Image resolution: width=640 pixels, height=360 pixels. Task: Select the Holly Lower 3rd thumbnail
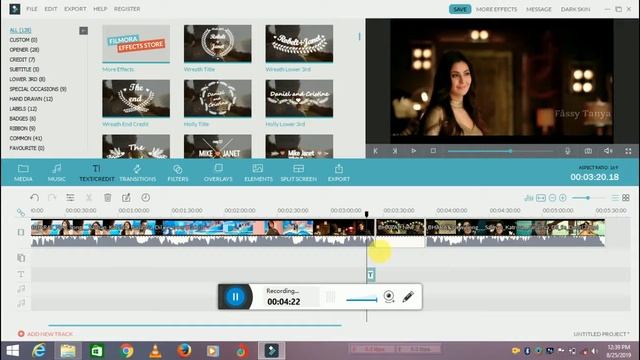[299, 98]
